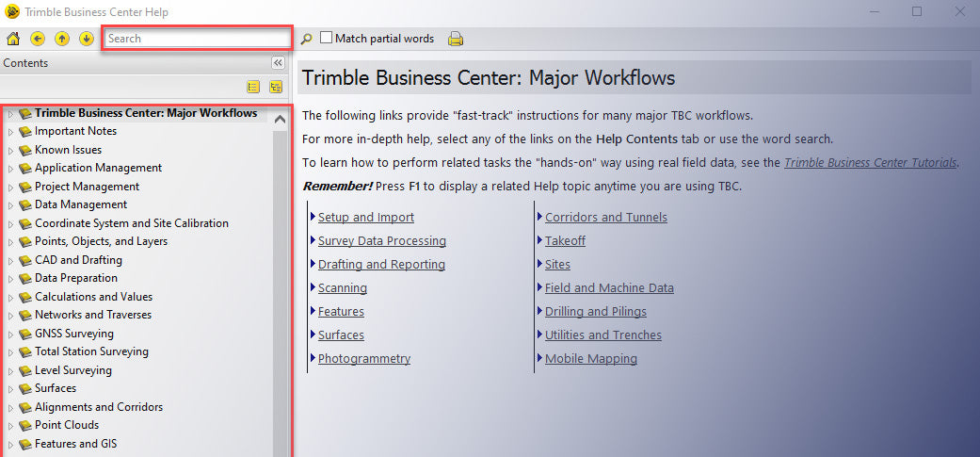Screen dimensions: 980x457
Task: Select Total Station Surveying in contents
Action: point(92,351)
